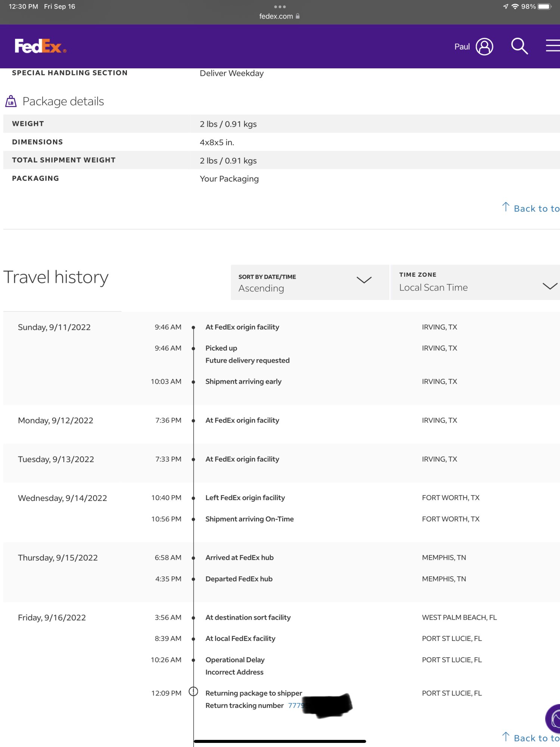This screenshot has width=560, height=747.
Task: Click the lock icon beside fedex.com
Action: point(298,16)
